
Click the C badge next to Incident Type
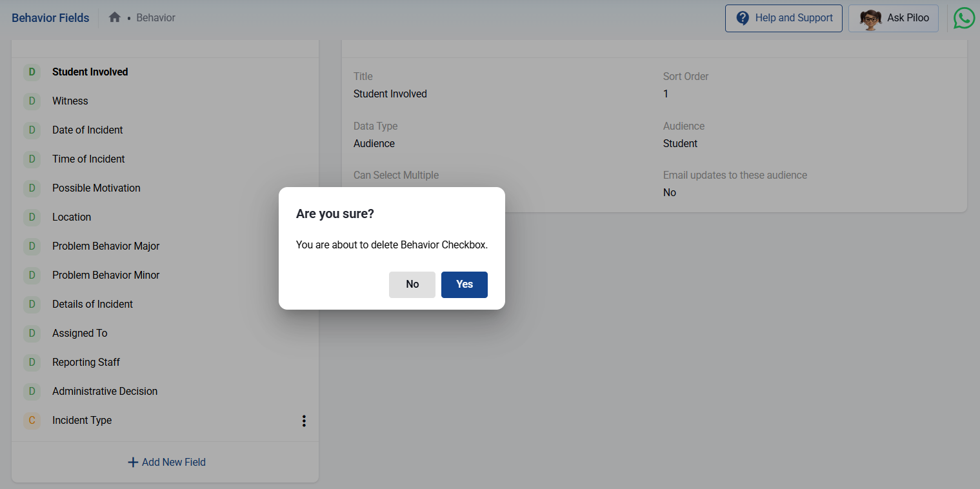[32, 420]
